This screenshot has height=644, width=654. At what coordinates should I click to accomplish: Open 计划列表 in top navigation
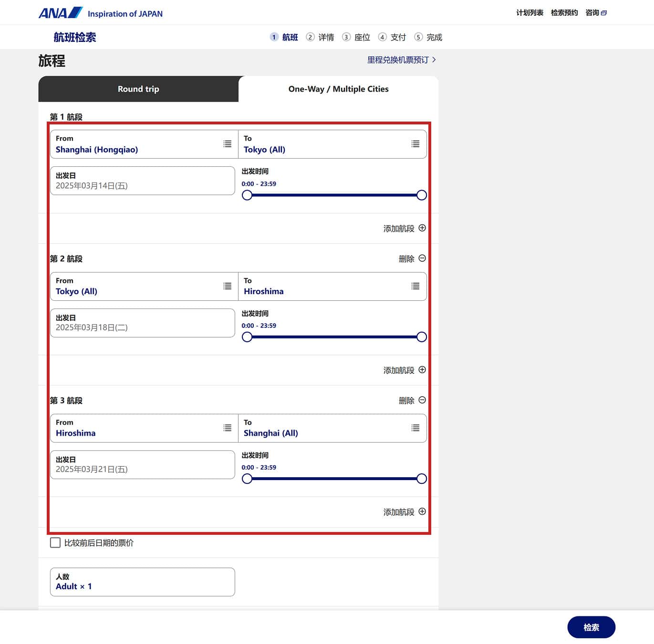pos(529,13)
